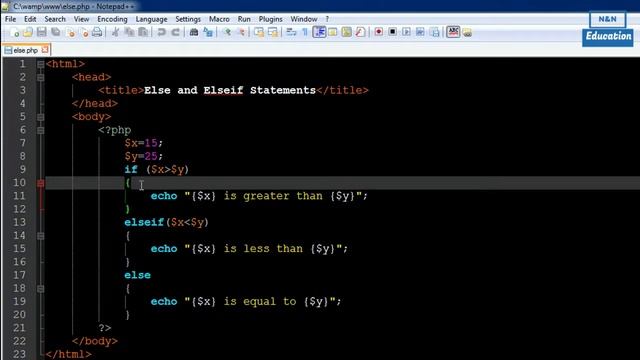Collapse the if block fold on line 10

click(40, 183)
